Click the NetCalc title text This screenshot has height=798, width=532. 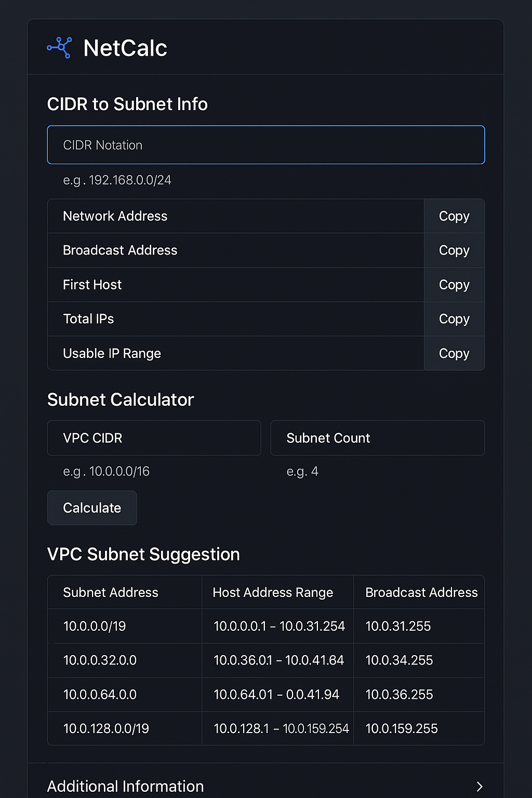point(125,48)
